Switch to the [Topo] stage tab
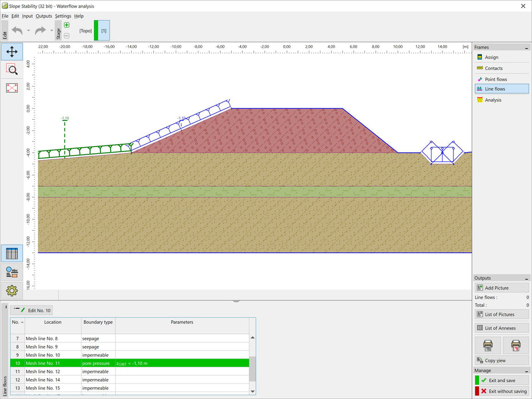This screenshot has width=532, height=399. 86,30
